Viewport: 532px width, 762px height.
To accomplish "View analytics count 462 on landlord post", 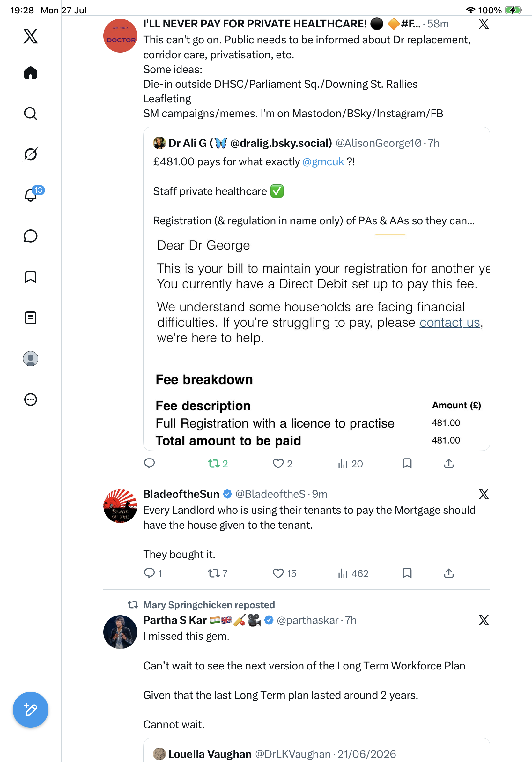I will 353,573.
